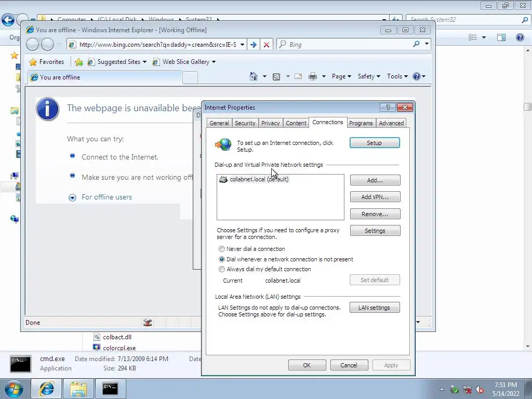The width and height of the screenshot is (532, 399).
Task: Click the help question mark in Internet Properties
Action: [388, 107]
